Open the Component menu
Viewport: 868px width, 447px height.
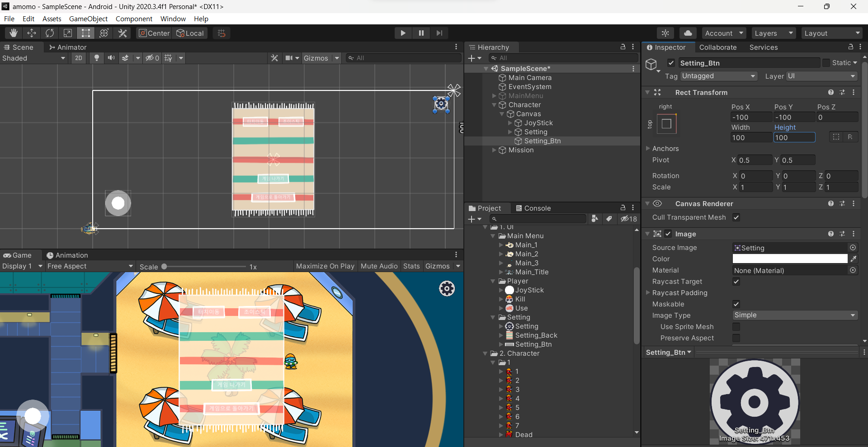(134, 19)
